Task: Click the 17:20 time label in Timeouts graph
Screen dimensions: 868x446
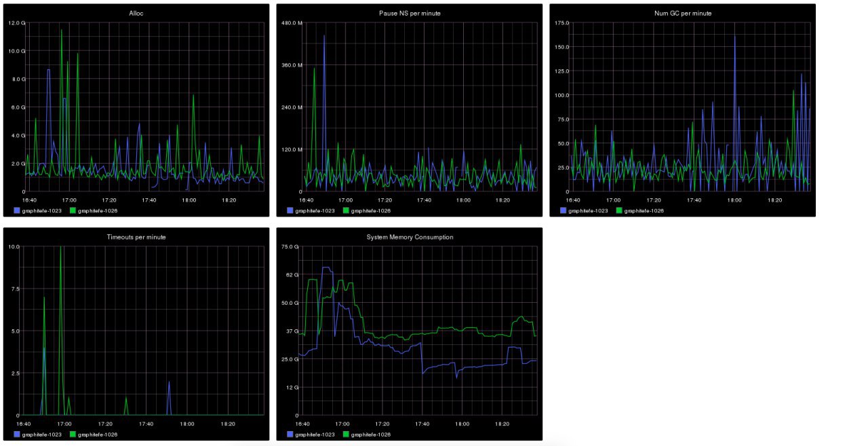Action: point(105,424)
